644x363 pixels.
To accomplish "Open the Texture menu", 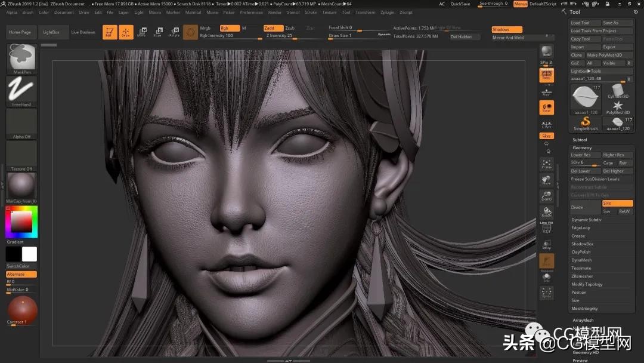I will (329, 12).
